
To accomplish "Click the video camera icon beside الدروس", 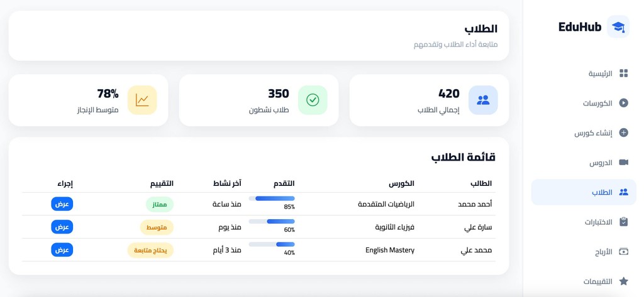I will coord(623,163).
